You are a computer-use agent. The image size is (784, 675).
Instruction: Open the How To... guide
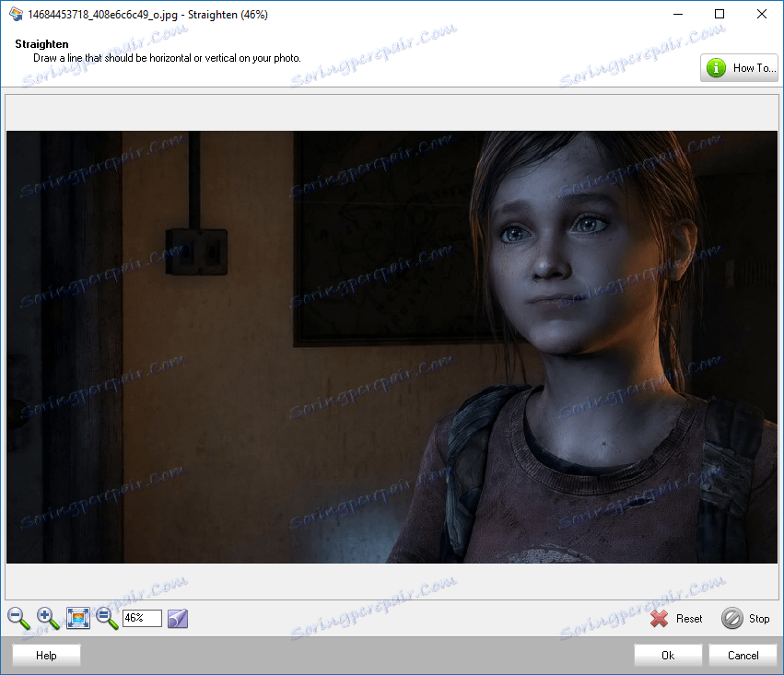point(739,67)
